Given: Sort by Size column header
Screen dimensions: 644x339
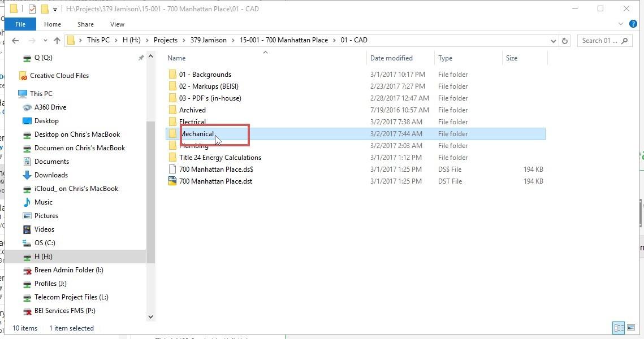Looking at the screenshot, I should coord(512,58).
